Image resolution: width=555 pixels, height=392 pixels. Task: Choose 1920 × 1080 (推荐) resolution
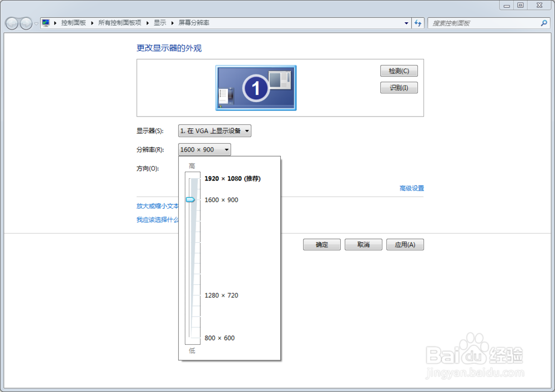coord(233,178)
